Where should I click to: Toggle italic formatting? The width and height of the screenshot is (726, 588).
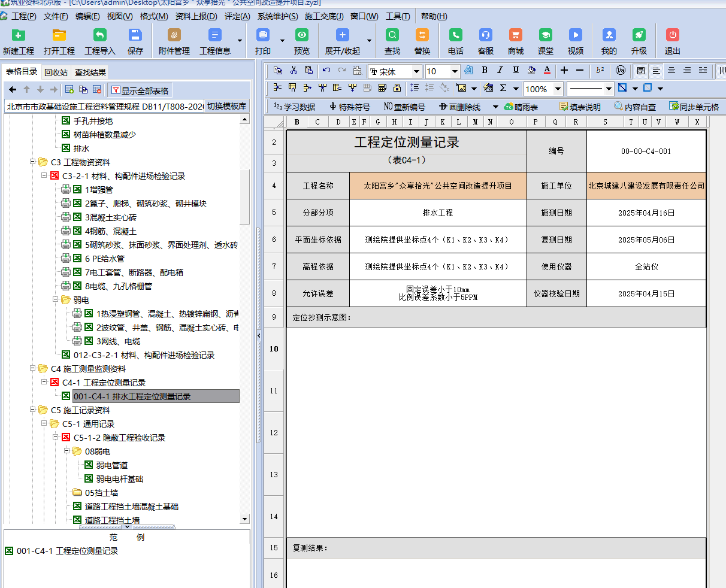pyautogui.click(x=500, y=71)
